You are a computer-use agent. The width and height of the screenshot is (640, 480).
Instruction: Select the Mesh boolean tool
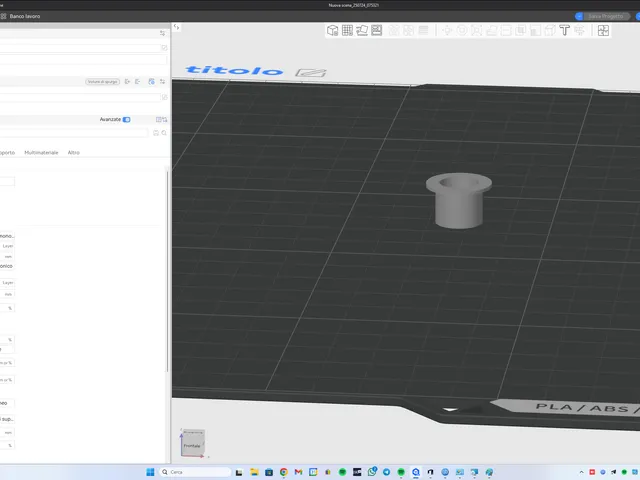click(520, 31)
